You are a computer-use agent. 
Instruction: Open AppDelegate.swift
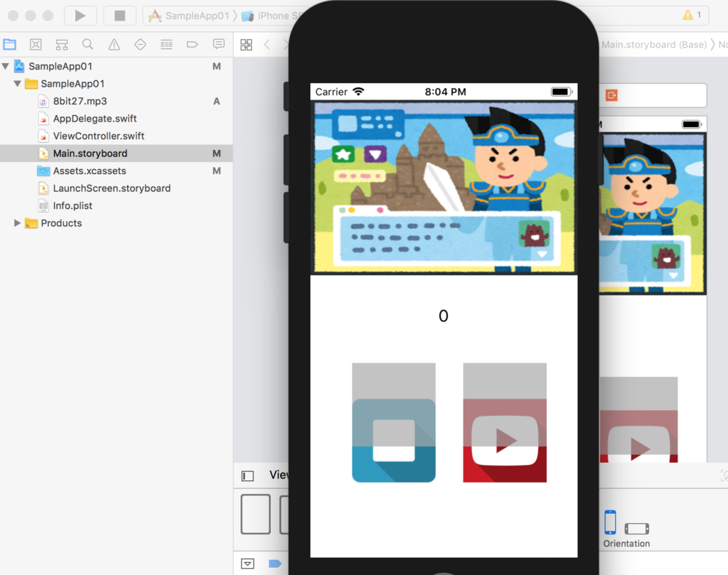pos(95,119)
